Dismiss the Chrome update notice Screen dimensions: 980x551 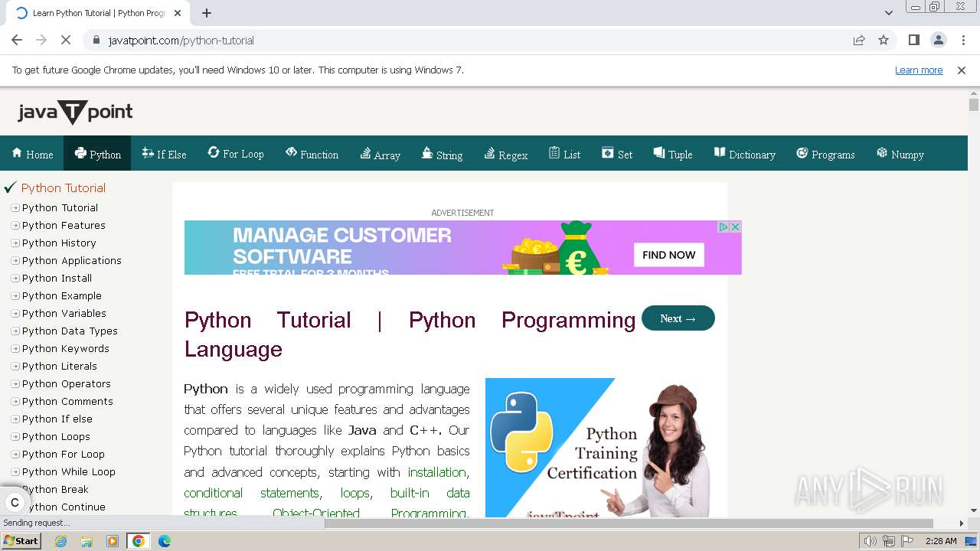point(962,70)
